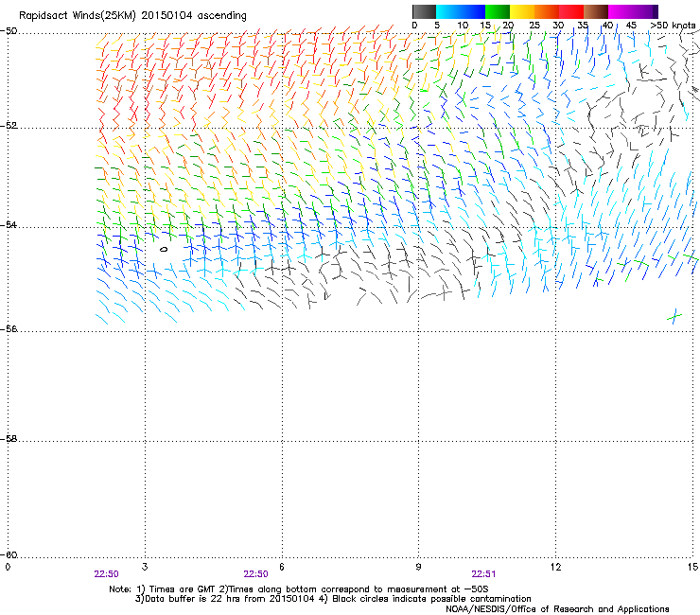
Task: Click the purple '22:51' time label
Action: coord(483,574)
